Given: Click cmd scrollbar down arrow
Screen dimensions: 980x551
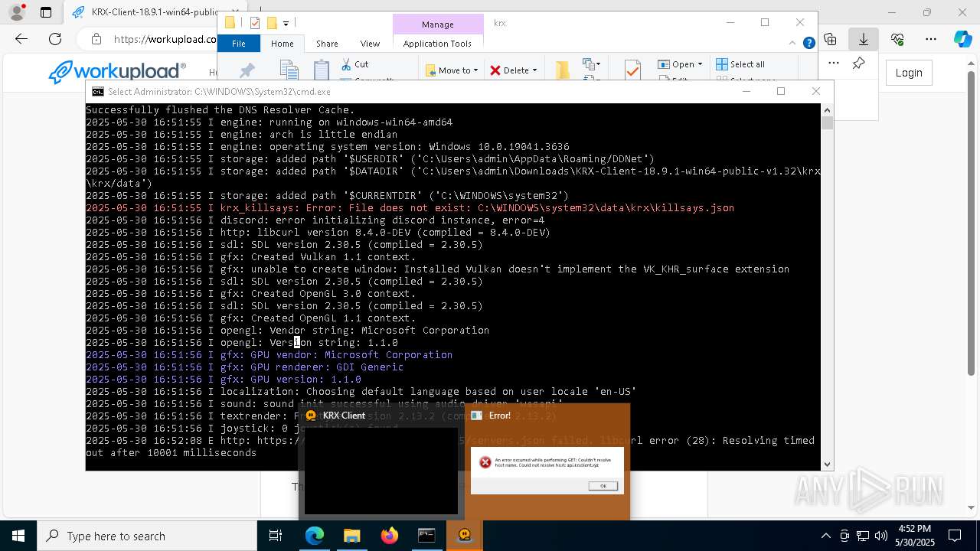Looking at the screenshot, I should click(x=827, y=464).
